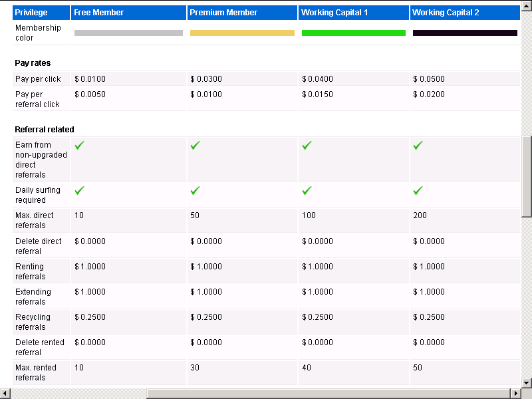Click Premium Member pay per referral click value $0.0100
This screenshot has width=532, height=399.
point(206,94)
